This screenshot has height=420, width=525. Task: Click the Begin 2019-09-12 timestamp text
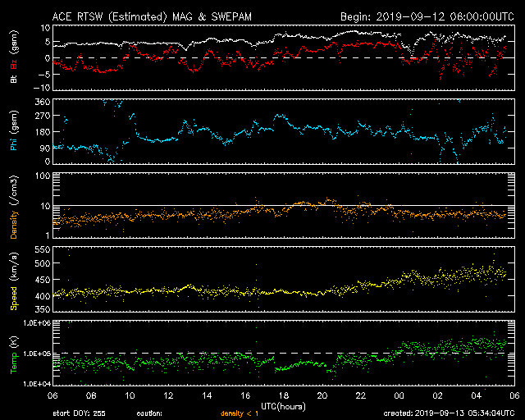[x=427, y=16]
